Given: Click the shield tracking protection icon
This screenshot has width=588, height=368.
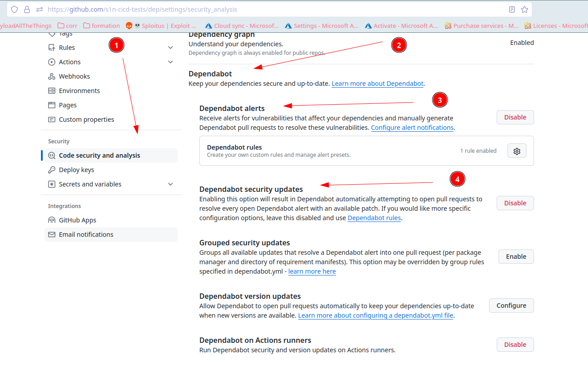Looking at the screenshot, I should [x=14, y=9].
